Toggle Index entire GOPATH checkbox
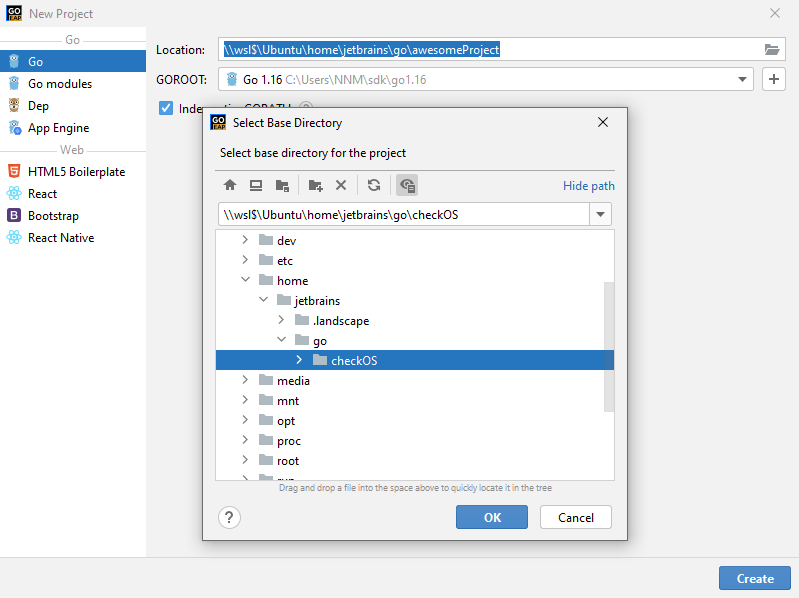The width and height of the screenshot is (799, 598). (x=166, y=108)
